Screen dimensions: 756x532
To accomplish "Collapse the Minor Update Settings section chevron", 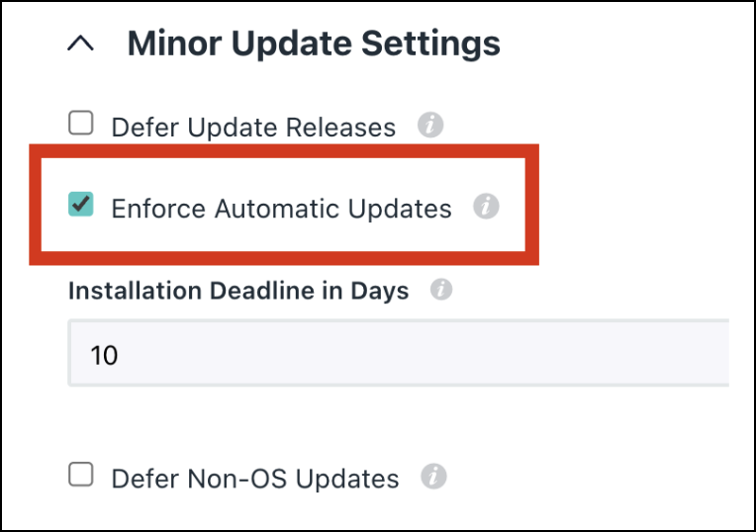I will (83, 44).
